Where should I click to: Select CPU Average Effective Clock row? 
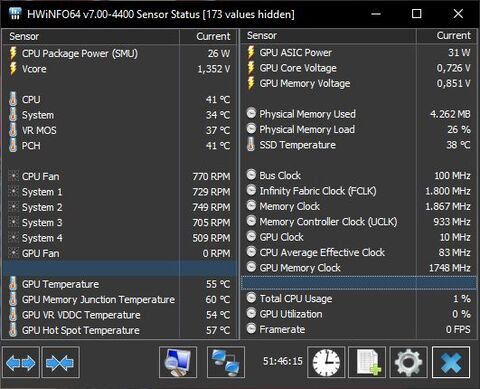(359, 252)
